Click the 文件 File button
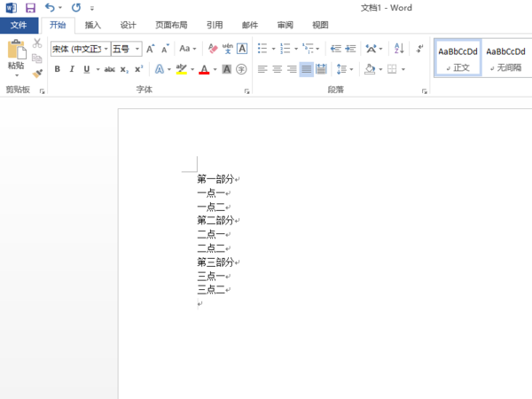The width and height of the screenshot is (532, 399). click(x=19, y=26)
